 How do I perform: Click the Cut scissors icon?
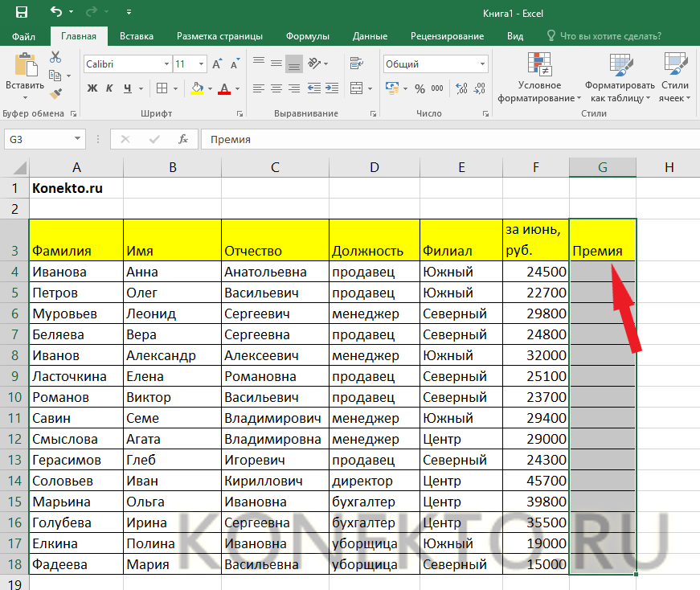click(x=55, y=57)
